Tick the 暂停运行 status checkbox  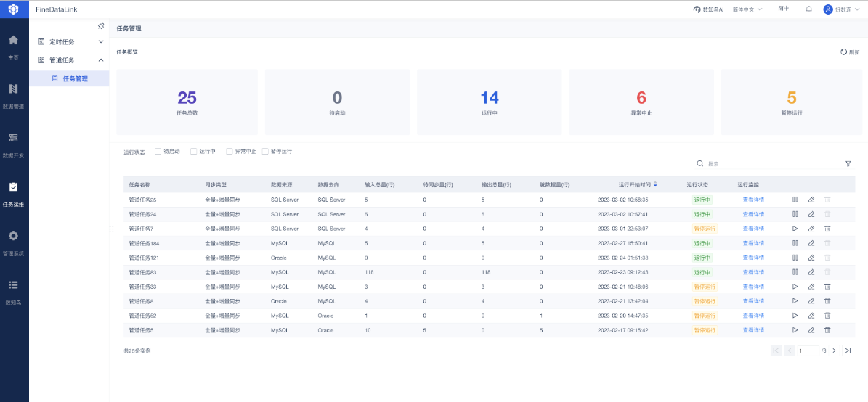pos(265,151)
